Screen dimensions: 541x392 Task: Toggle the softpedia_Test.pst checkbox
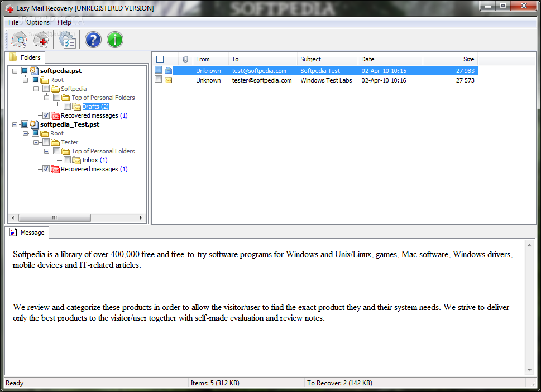[x=25, y=124]
